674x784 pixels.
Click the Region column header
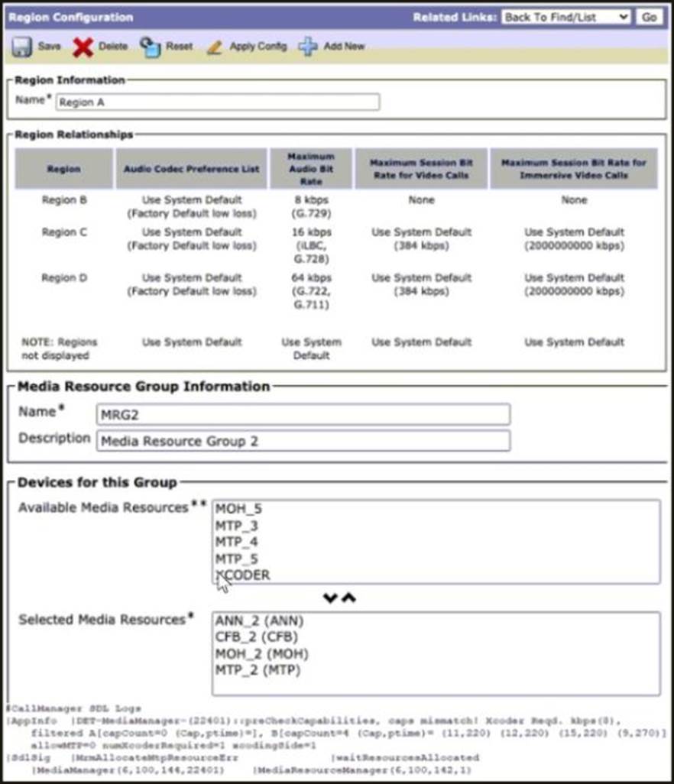coord(64,169)
